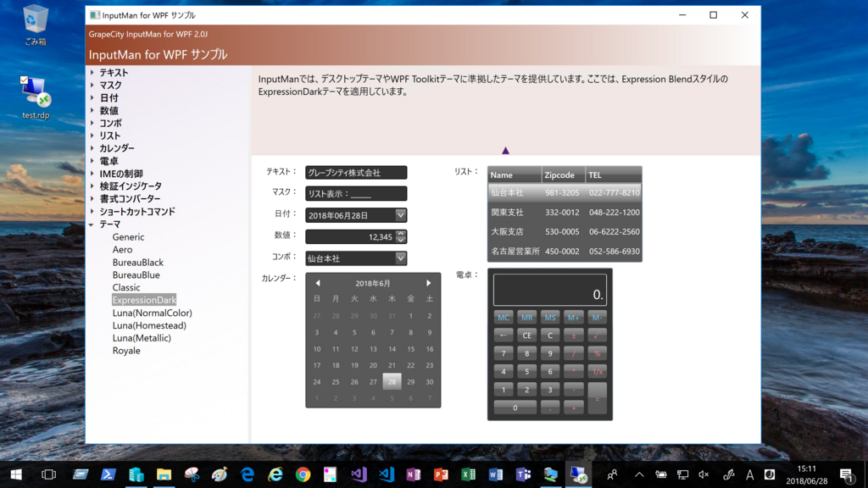The height and width of the screenshot is (488, 868).
Task: Expand the カレンダー tree node
Action: 92,148
